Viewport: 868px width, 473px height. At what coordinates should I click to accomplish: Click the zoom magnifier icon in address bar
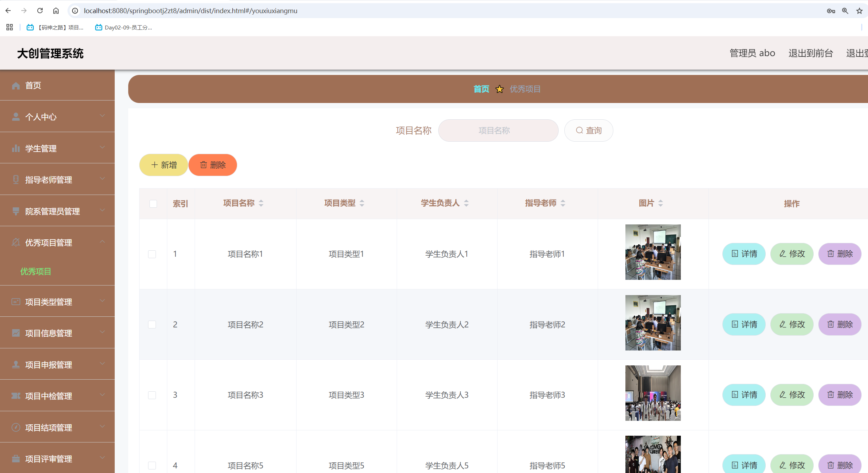[845, 11]
